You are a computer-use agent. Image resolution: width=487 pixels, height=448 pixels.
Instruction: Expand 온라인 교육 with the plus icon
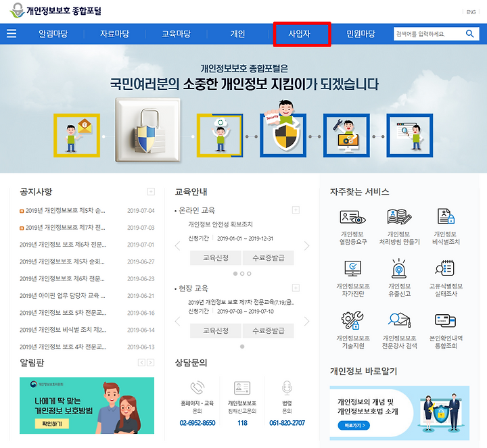(x=296, y=210)
